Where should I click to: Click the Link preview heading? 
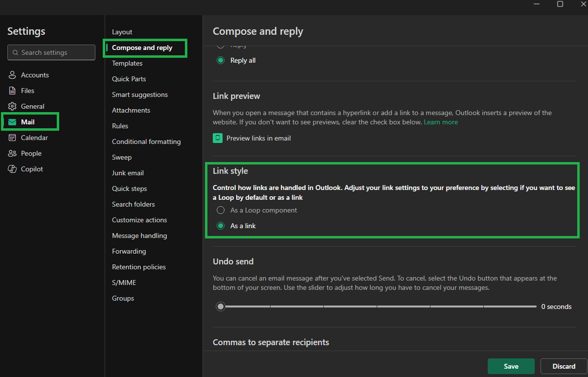[x=237, y=96]
